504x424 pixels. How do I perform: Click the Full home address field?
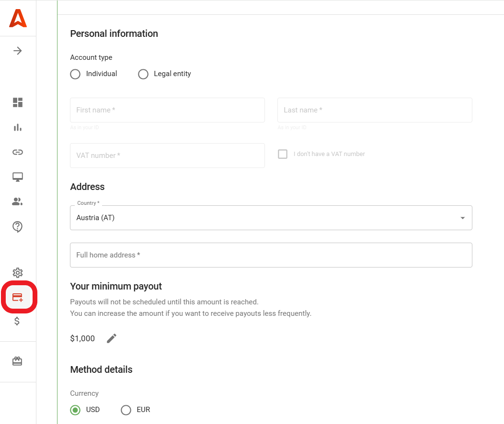coord(271,255)
